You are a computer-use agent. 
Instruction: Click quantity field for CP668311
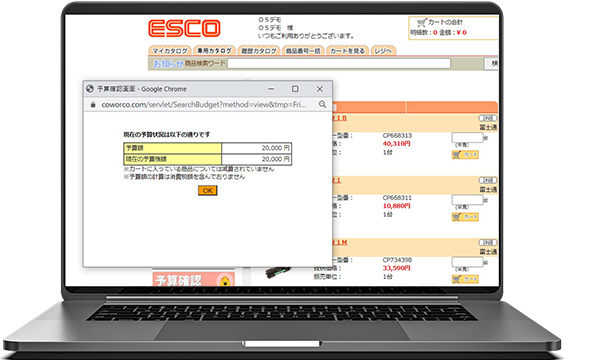click(x=467, y=200)
